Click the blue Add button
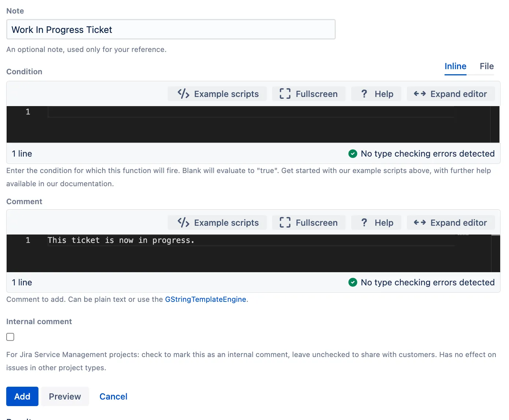509x420 pixels. (22, 397)
